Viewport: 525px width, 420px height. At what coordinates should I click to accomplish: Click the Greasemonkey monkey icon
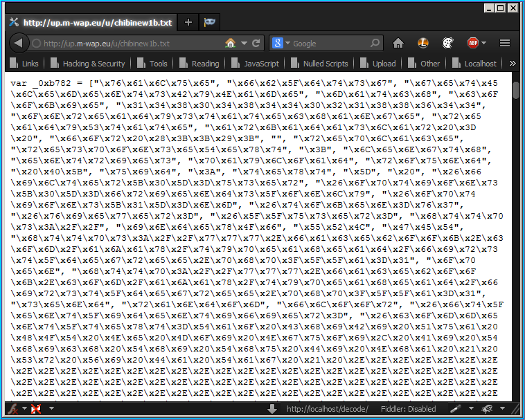pos(487,409)
